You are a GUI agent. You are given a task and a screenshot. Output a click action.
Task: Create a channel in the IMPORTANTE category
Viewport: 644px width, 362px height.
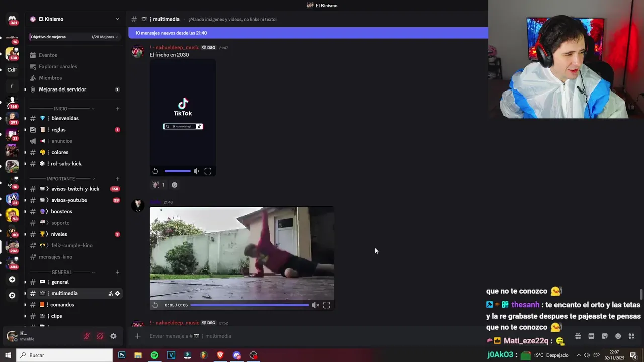click(x=117, y=179)
